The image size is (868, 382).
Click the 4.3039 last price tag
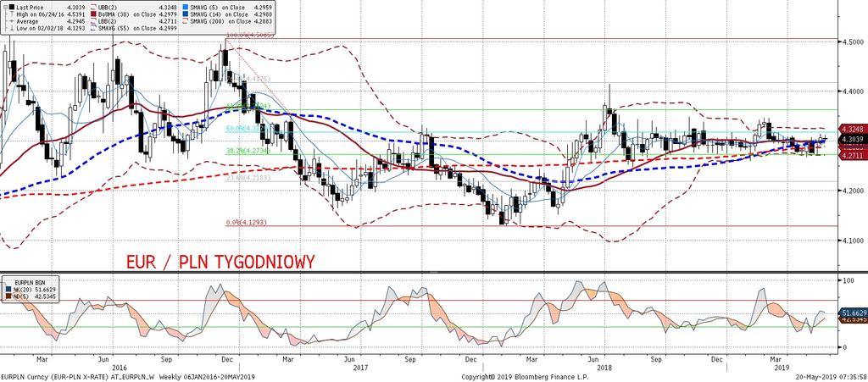[x=852, y=138]
